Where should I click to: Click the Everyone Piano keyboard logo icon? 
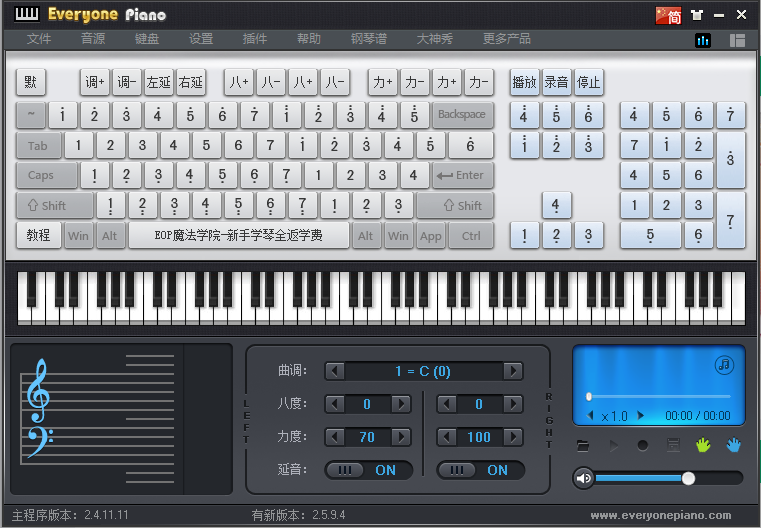27,14
